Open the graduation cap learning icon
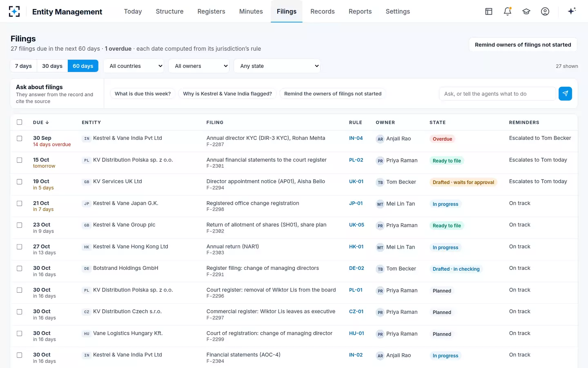 coord(526,11)
